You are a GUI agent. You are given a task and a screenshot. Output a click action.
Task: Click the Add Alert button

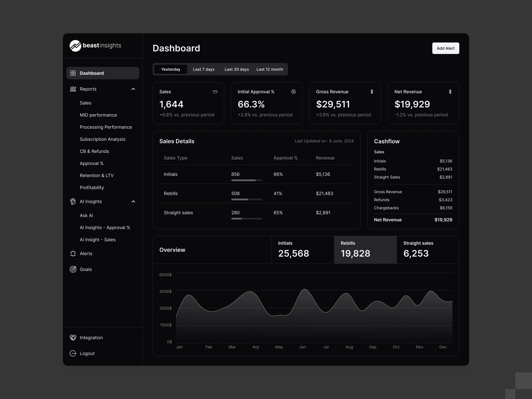445,48
